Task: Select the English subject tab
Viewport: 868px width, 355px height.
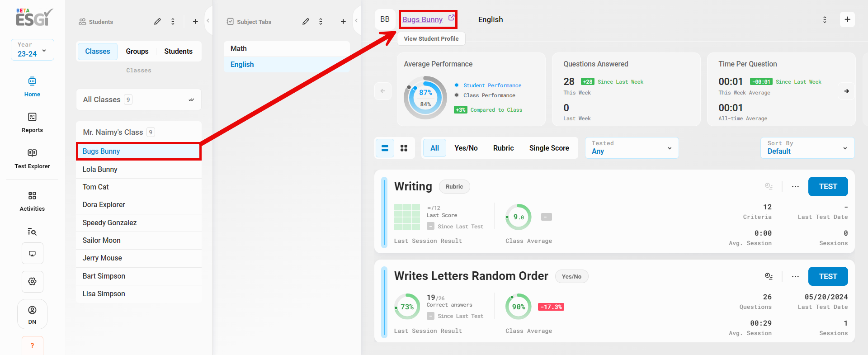Action: click(x=287, y=64)
